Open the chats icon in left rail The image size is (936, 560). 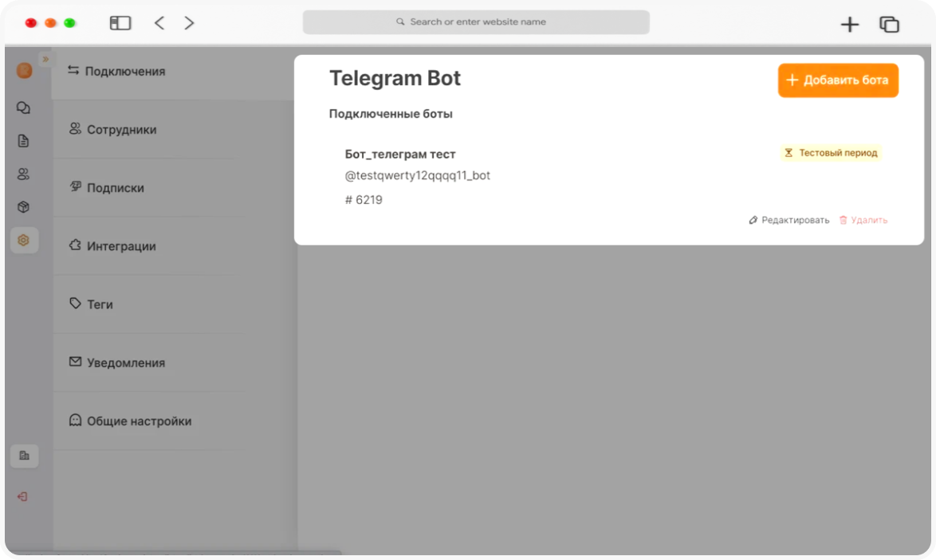click(23, 108)
